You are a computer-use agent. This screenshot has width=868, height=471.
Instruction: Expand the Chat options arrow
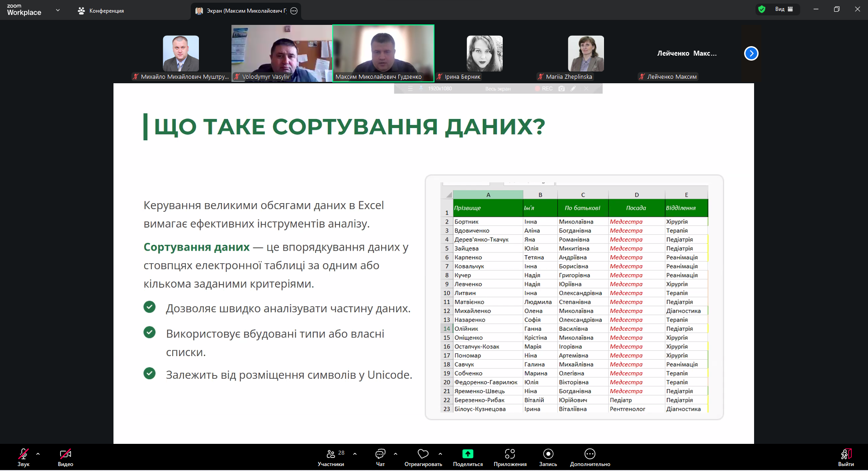tap(396, 453)
